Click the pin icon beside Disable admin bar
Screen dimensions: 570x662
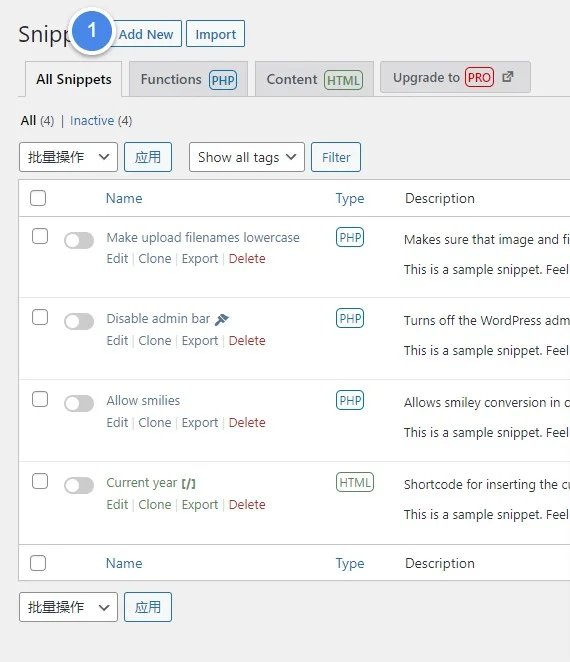(222, 320)
